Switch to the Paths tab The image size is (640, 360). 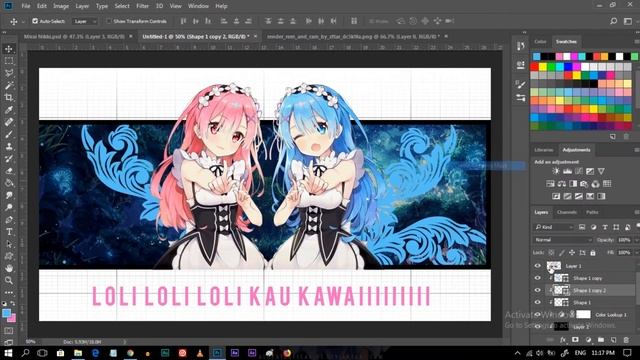pyautogui.click(x=592, y=212)
